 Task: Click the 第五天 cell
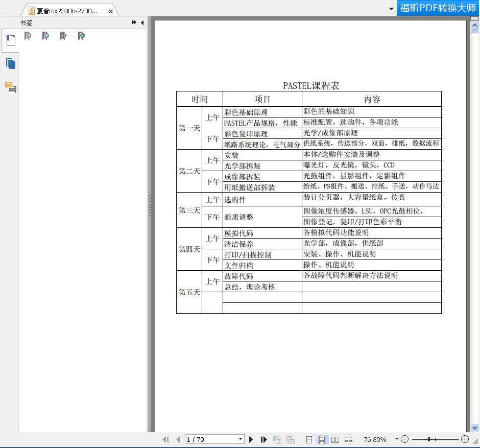pyautogui.click(x=189, y=292)
